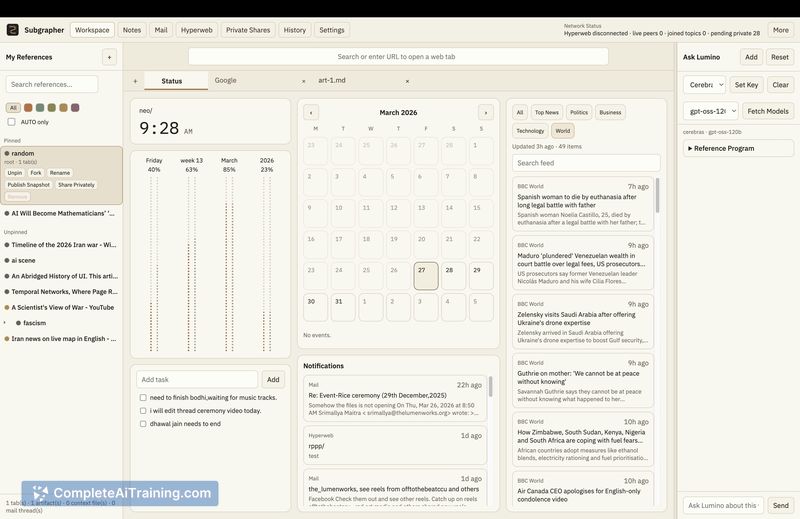
Task: Fork the random reference
Action: pyautogui.click(x=36, y=173)
